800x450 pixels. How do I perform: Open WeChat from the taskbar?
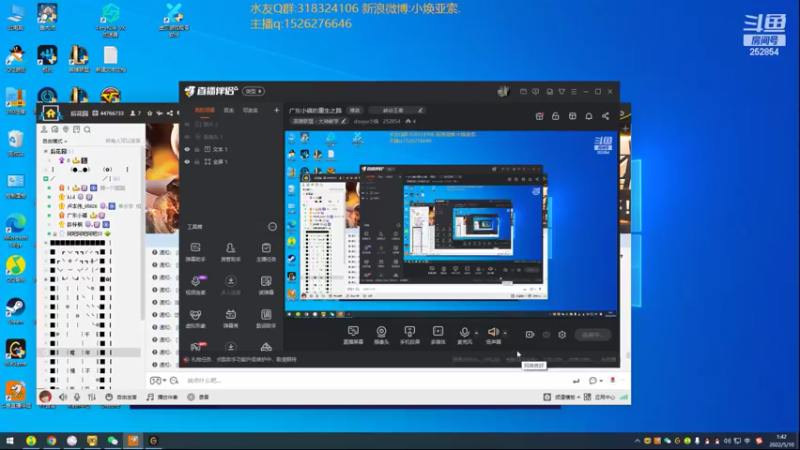click(112, 441)
